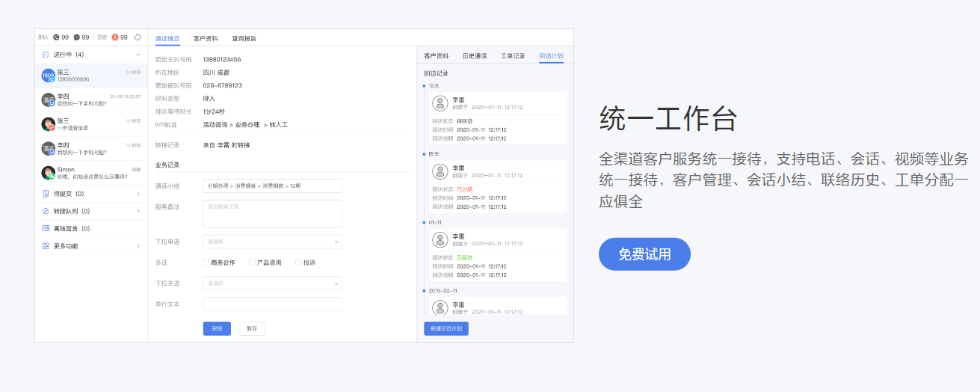Image resolution: width=980 pixels, height=392 pixels.
Task: Click the 服务备注 text area
Action: [x=272, y=213]
